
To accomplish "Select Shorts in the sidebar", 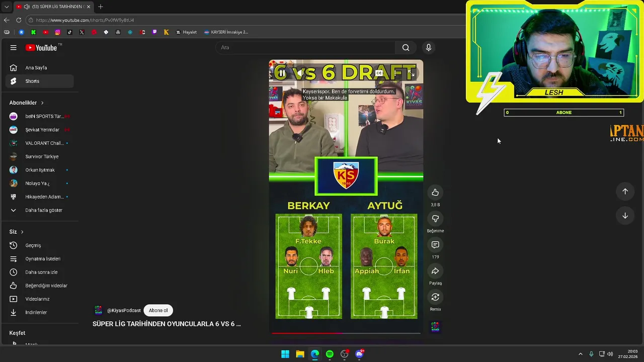I will pyautogui.click(x=39, y=81).
